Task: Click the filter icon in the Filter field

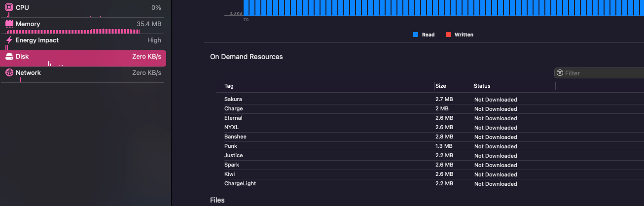Action: pos(560,73)
